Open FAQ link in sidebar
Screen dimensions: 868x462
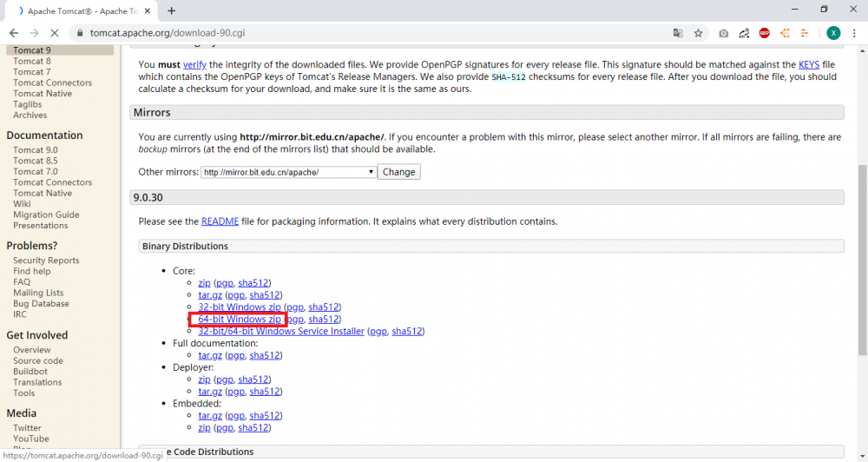pyautogui.click(x=23, y=282)
